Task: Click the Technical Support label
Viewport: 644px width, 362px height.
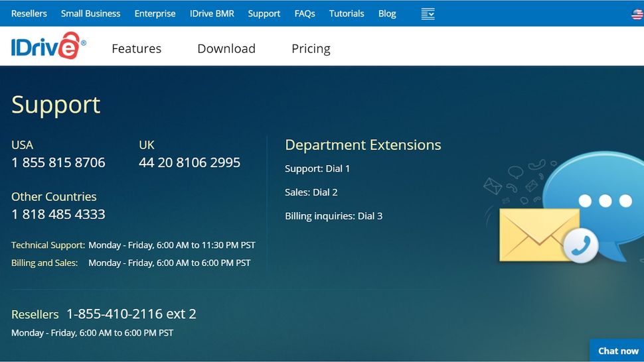Action: [x=48, y=245]
